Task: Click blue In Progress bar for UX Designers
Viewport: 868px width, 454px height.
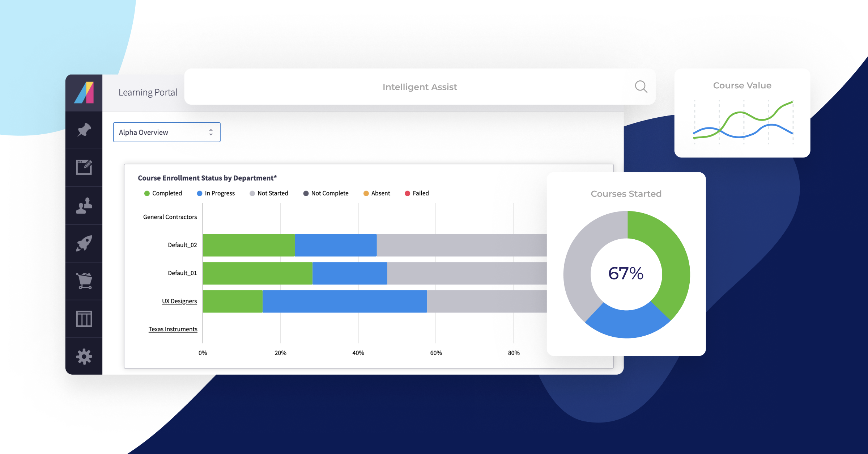Action: [344, 301]
